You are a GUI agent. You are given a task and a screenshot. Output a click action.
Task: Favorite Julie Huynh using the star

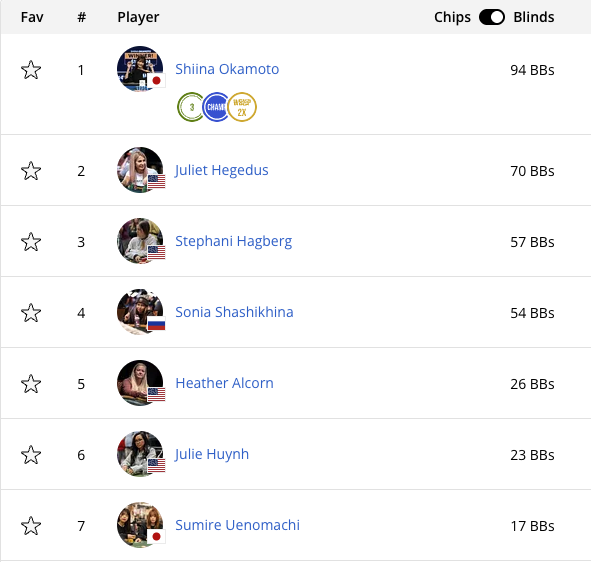pyautogui.click(x=31, y=455)
